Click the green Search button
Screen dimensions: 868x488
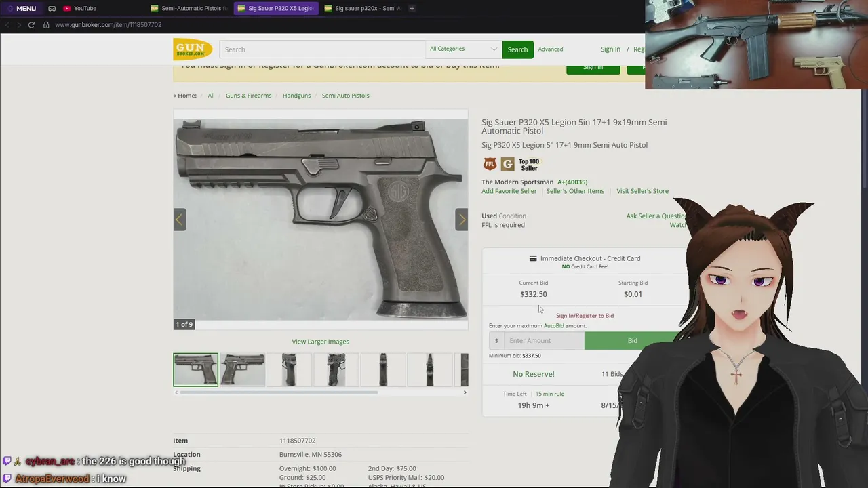517,49
